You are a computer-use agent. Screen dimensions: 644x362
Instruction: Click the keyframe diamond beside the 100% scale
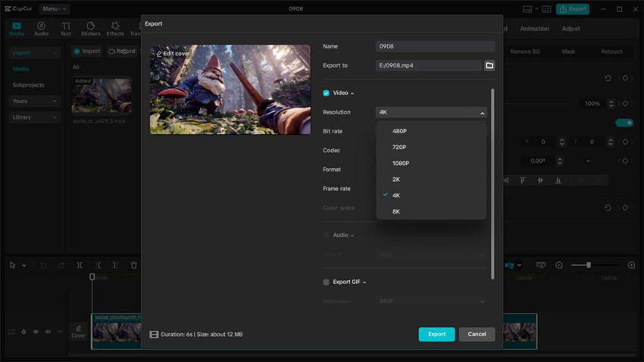pos(625,104)
